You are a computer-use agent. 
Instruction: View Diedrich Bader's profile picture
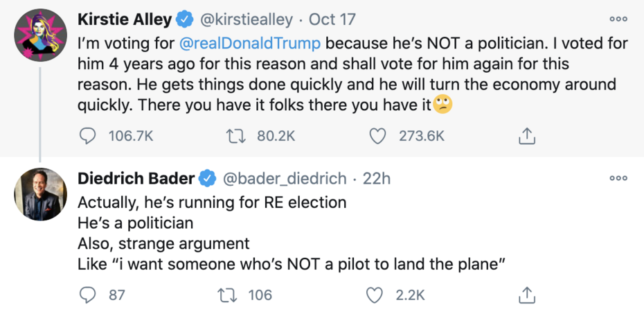(41, 195)
